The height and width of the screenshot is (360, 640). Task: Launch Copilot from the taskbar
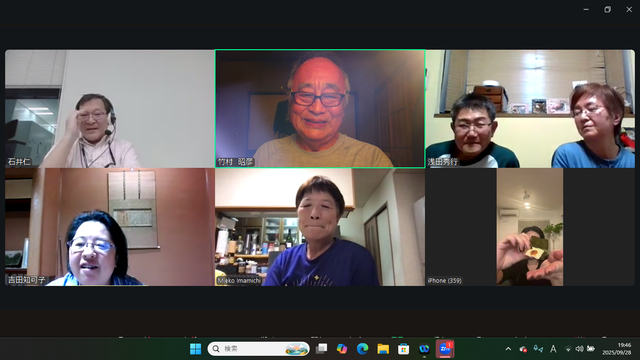(x=342, y=349)
